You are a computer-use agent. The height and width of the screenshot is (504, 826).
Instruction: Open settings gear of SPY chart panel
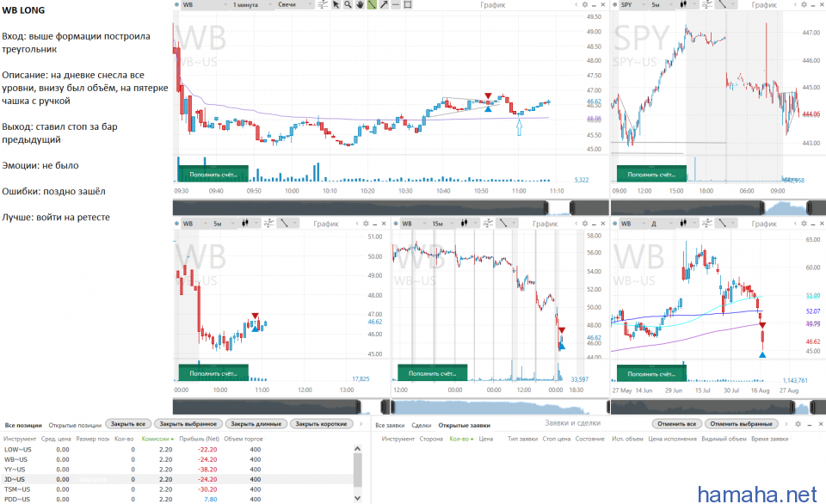tap(804, 5)
